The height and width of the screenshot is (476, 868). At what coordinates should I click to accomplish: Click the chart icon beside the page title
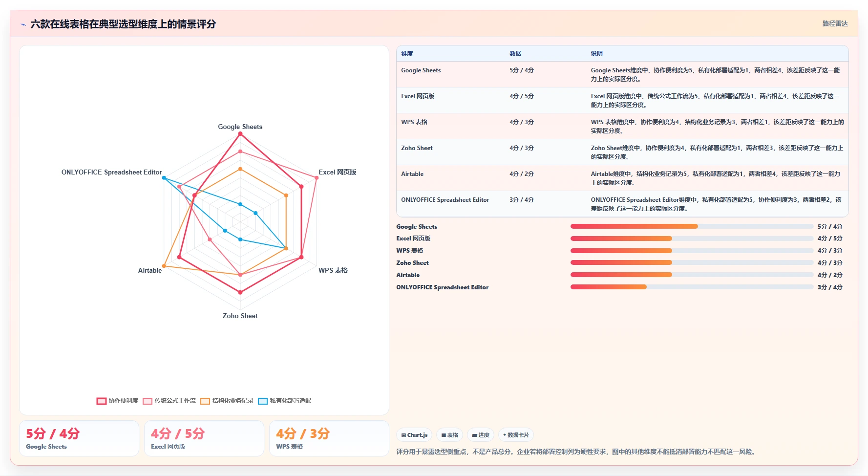(23, 24)
